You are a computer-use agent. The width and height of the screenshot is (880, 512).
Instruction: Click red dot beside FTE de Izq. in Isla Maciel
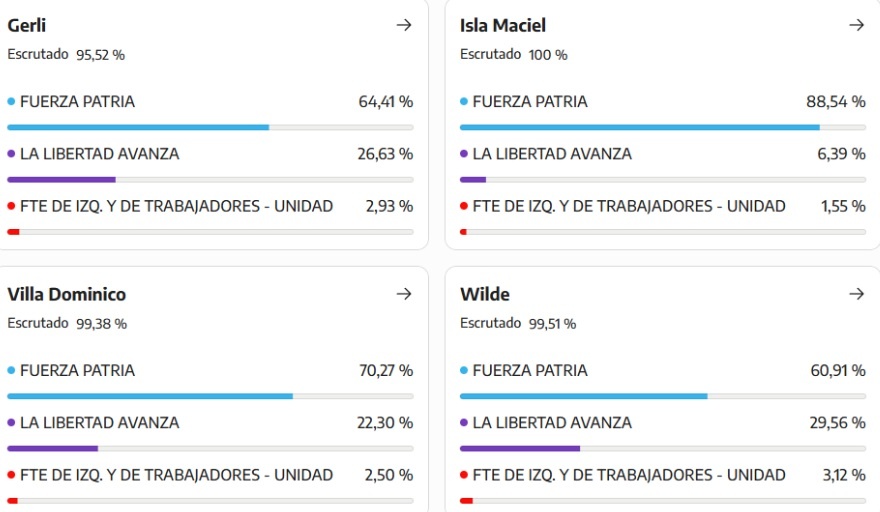464,207
